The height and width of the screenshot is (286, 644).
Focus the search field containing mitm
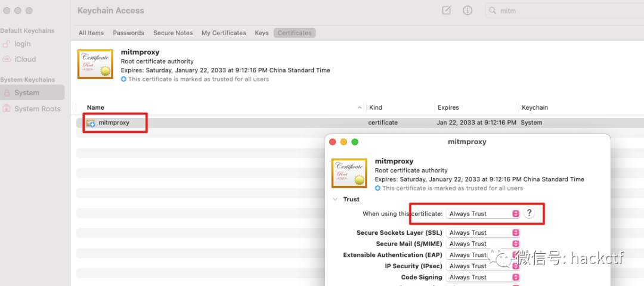565,11
